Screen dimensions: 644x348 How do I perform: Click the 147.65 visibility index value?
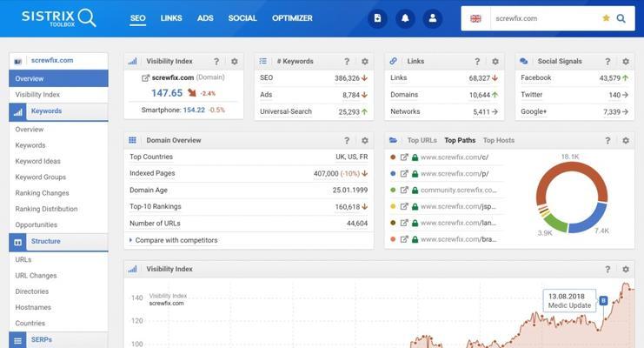[x=167, y=93]
